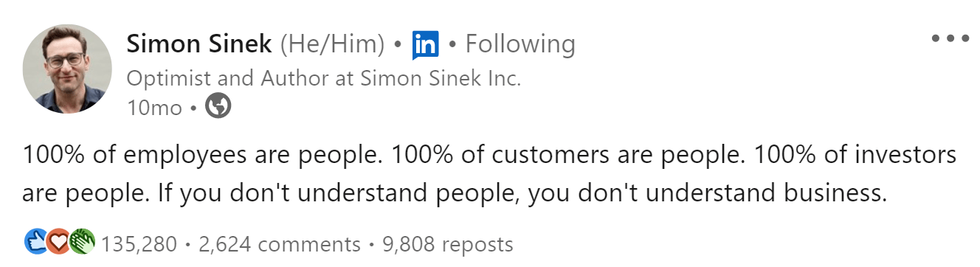Screen dimensions: 980x267
Task: Click the globe public visibility icon
Action: pyautogui.click(x=218, y=107)
